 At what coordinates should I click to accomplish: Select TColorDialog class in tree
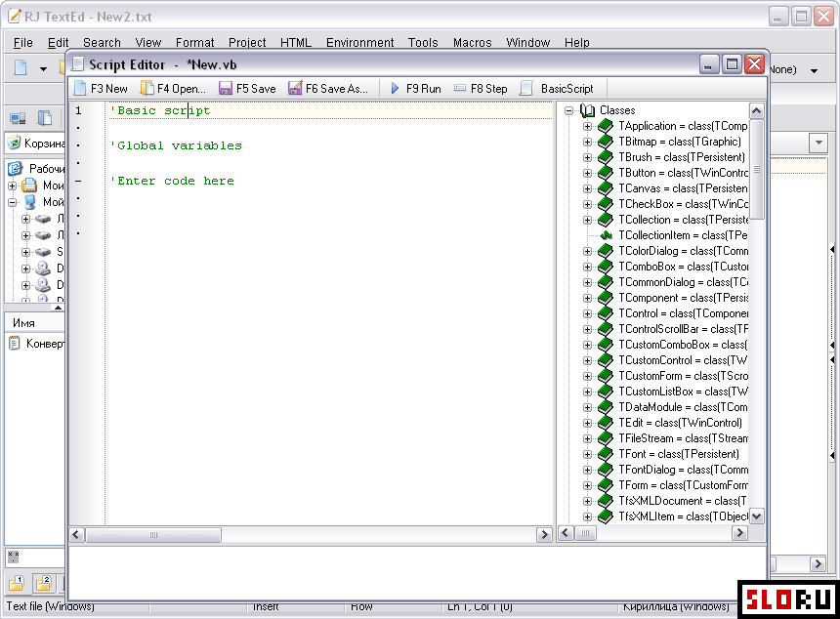(x=684, y=251)
